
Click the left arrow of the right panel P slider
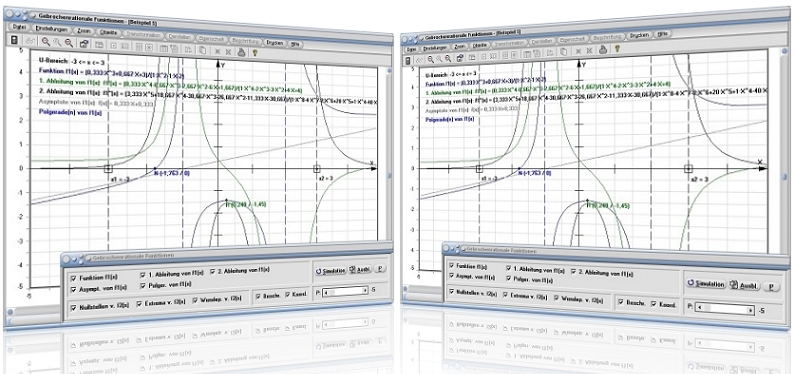pyautogui.click(x=700, y=307)
